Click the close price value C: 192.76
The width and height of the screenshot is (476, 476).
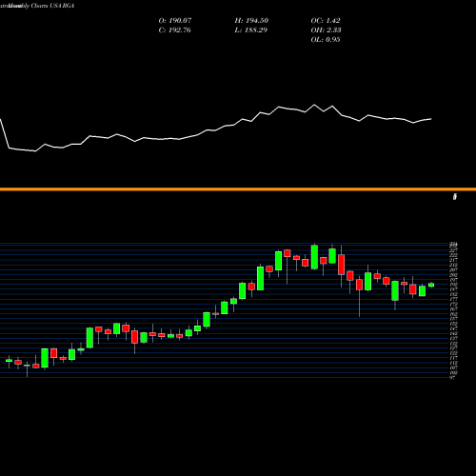[174, 30]
